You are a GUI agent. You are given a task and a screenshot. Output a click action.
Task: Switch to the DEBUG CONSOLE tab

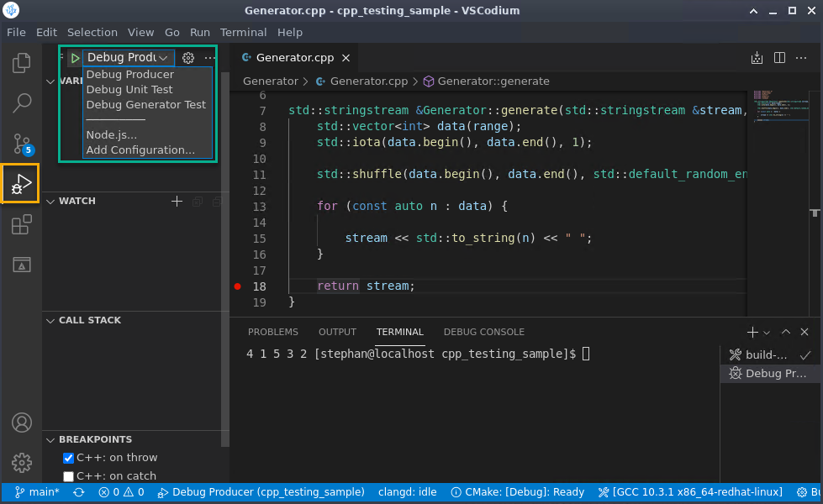point(483,332)
